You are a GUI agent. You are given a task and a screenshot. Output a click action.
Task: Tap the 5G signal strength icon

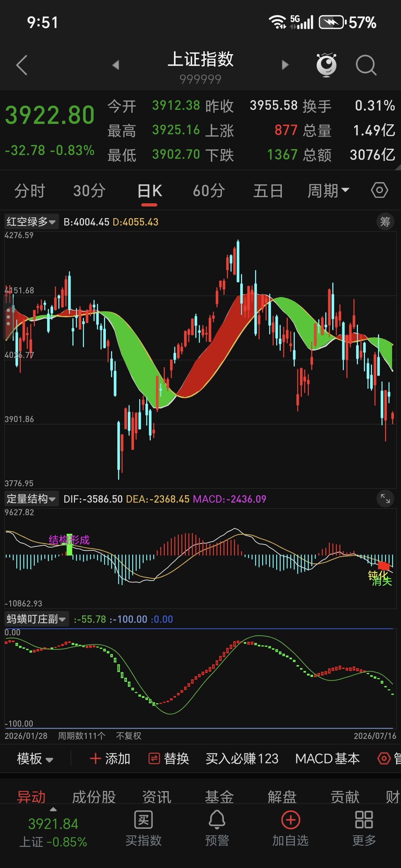click(302, 22)
